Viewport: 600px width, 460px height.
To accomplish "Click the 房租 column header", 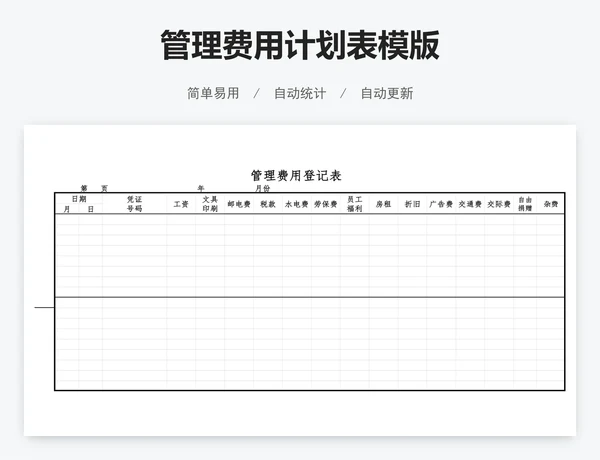I will 383,204.
